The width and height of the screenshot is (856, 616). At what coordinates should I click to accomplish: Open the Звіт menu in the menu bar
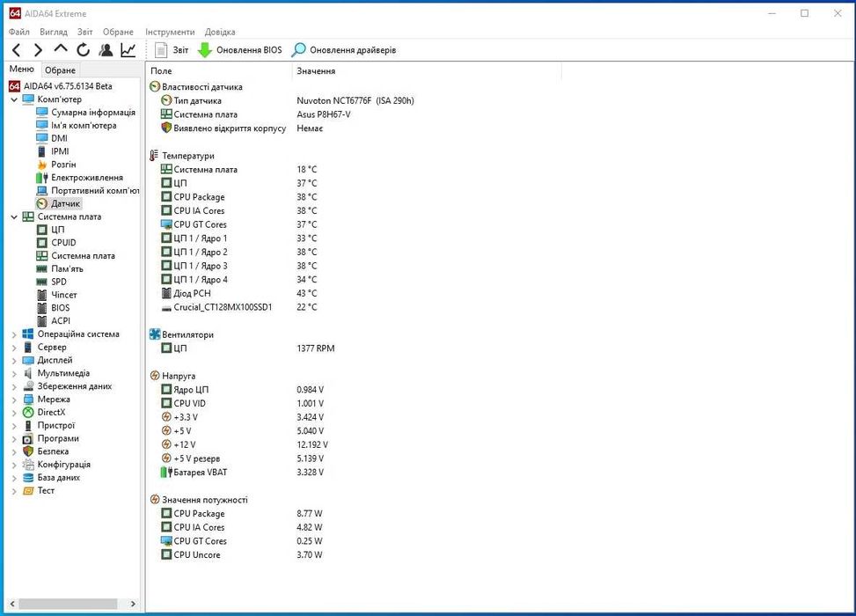point(84,32)
